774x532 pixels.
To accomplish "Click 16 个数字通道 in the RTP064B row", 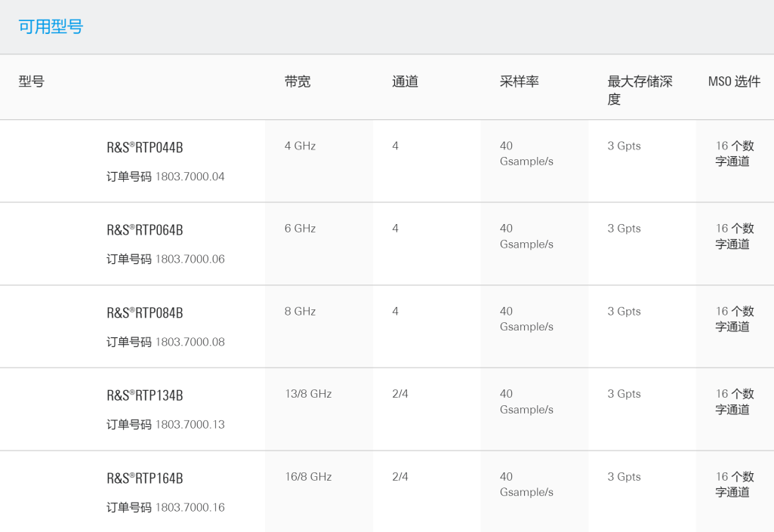I will 735,236.
